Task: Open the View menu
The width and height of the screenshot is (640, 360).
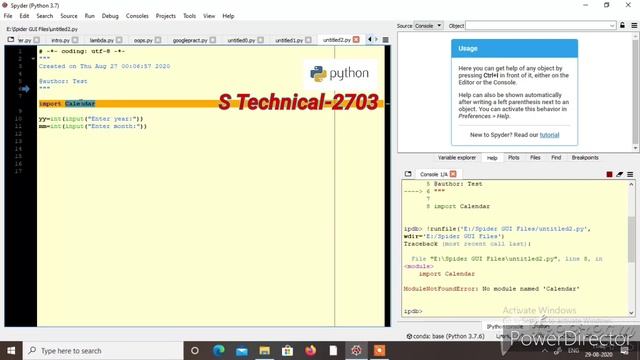Action: [209, 16]
